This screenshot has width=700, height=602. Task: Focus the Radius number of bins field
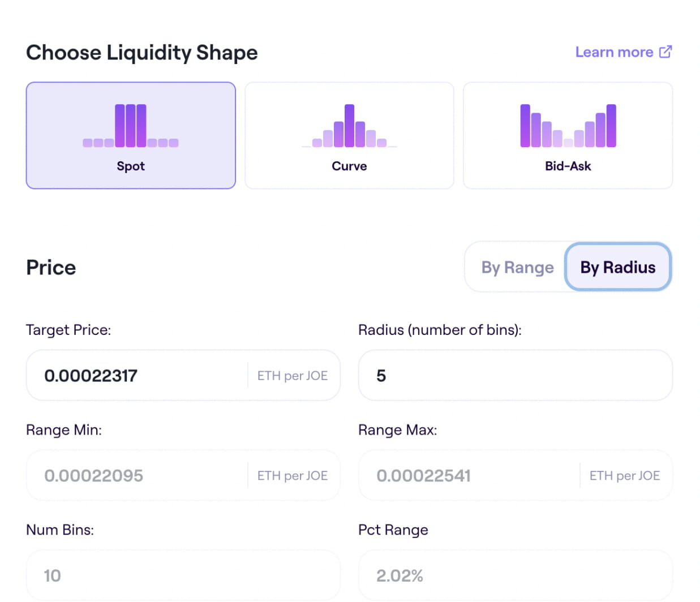515,376
